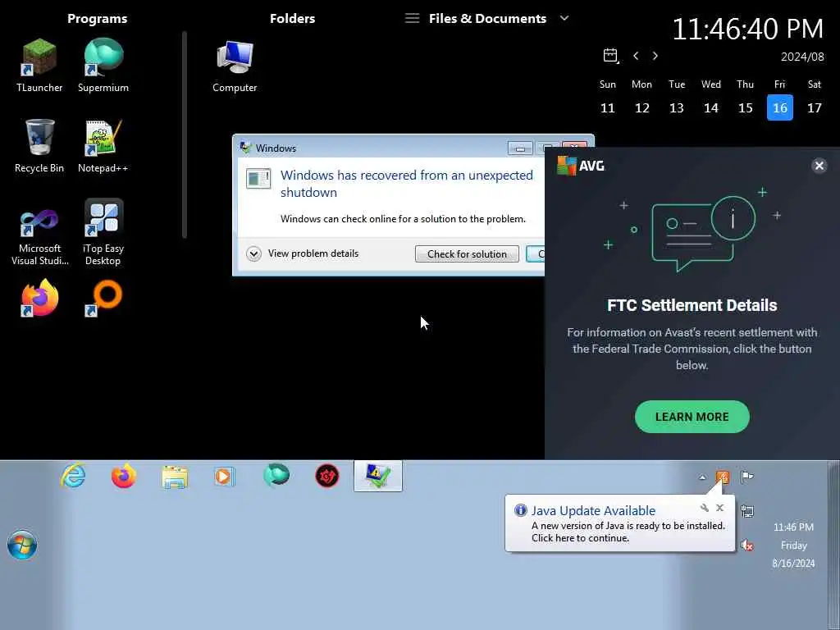The image size is (840, 630).
Task: Close the AVG FTC Settlement popup
Action: [x=819, y=166]
